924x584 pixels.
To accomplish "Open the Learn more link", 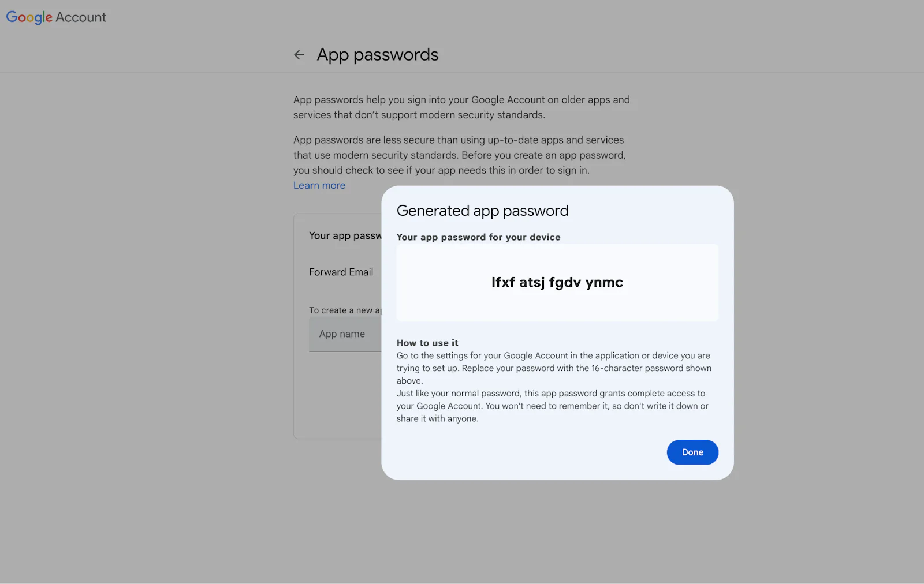I will [x=319, y=185].
